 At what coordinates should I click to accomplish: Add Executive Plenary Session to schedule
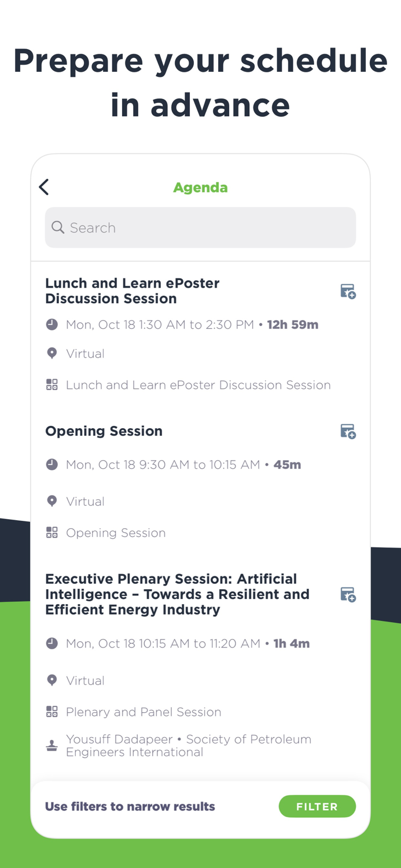point(348,594)
